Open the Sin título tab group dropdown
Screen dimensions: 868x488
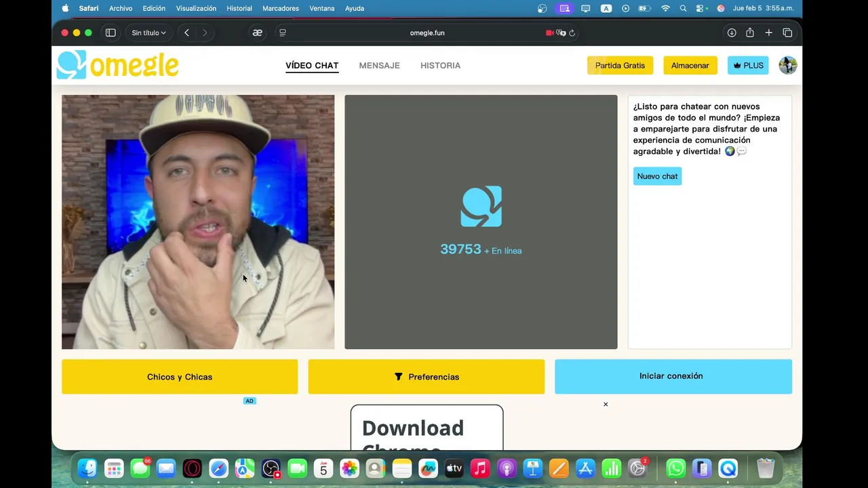(x=149, y=33)
